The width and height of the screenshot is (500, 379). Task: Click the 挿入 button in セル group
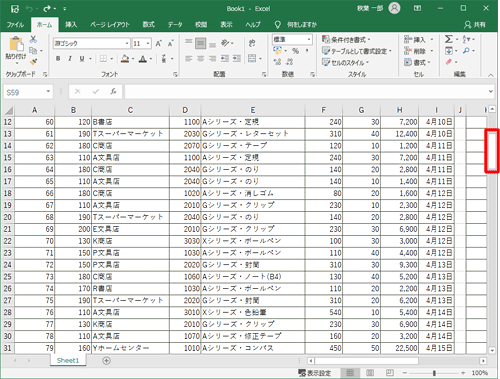coord(419,40)
